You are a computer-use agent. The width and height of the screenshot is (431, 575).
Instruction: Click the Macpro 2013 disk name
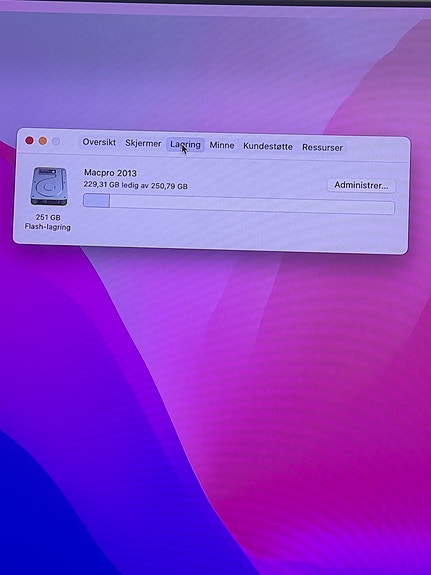click(x=110, y=173)
